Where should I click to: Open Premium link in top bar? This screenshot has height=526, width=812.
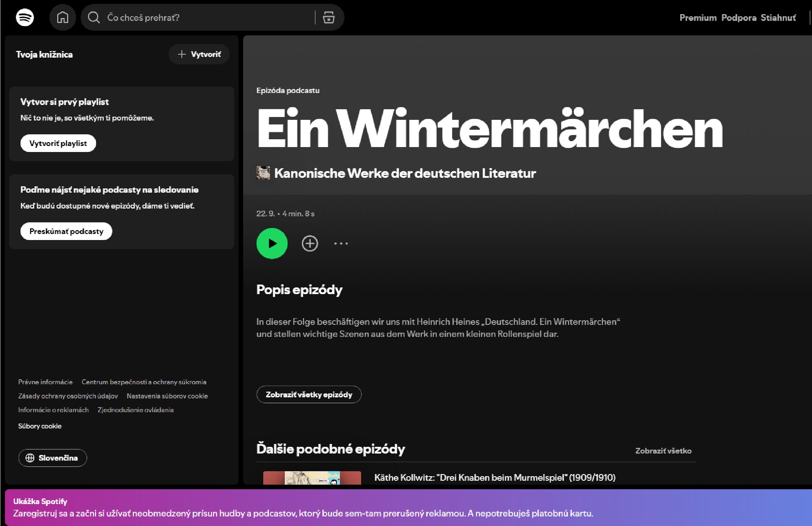coord(698,18)
